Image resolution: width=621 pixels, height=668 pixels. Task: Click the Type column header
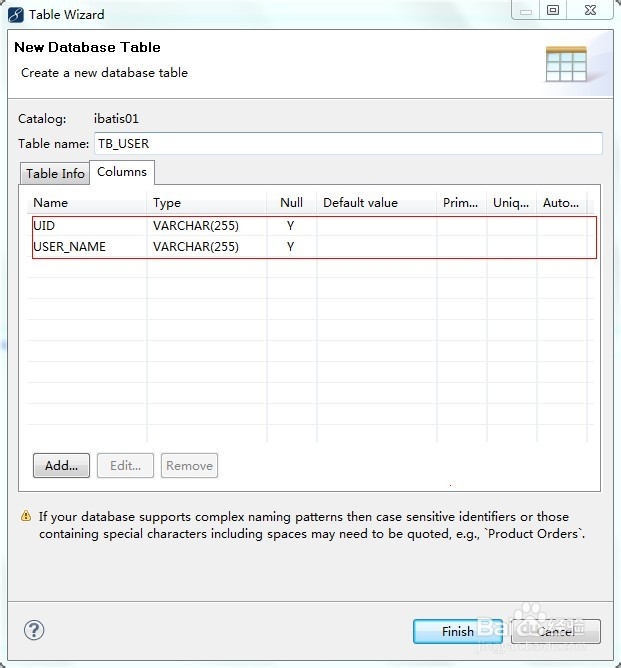point(207,203)
